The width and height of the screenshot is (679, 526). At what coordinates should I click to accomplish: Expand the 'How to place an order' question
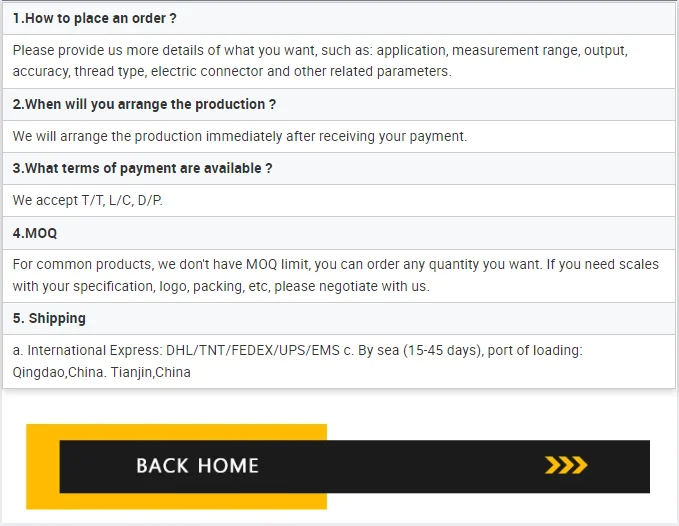[x=94, y=18]
